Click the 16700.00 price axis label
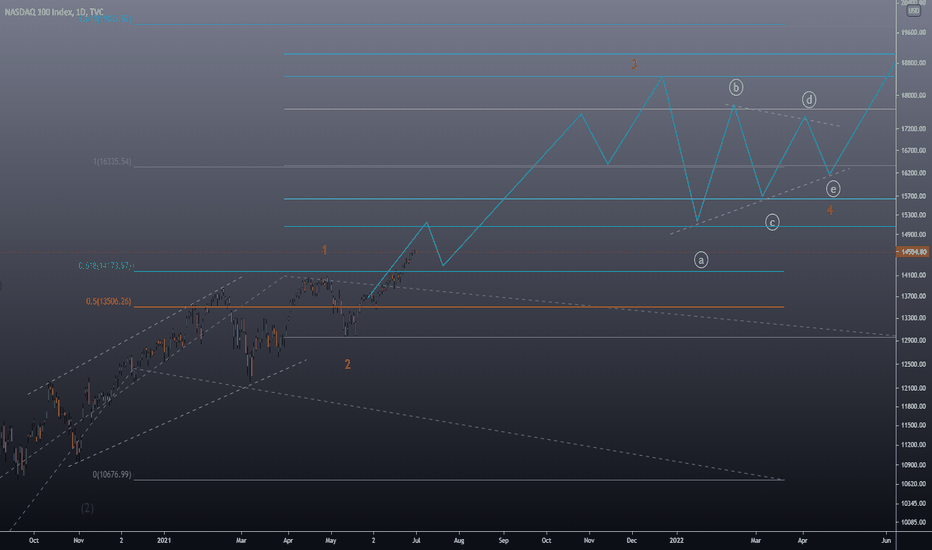 [x=914, y=151]
